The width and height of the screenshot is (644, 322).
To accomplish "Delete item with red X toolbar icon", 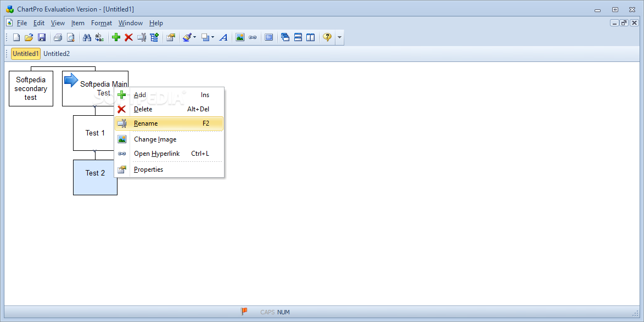I will coord(128,37).
